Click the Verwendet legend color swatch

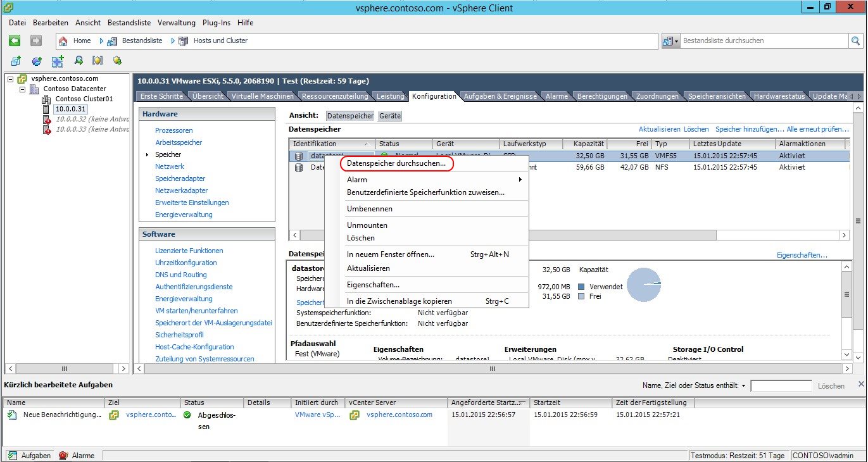[x=581, y=287]
